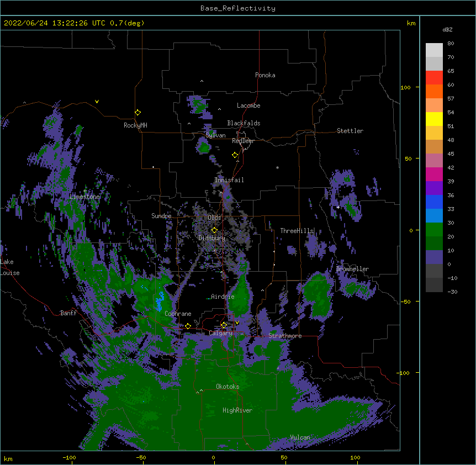
Task: Select the purple 36-39 dBZ legend swatch
Action: tap(434, 188)
